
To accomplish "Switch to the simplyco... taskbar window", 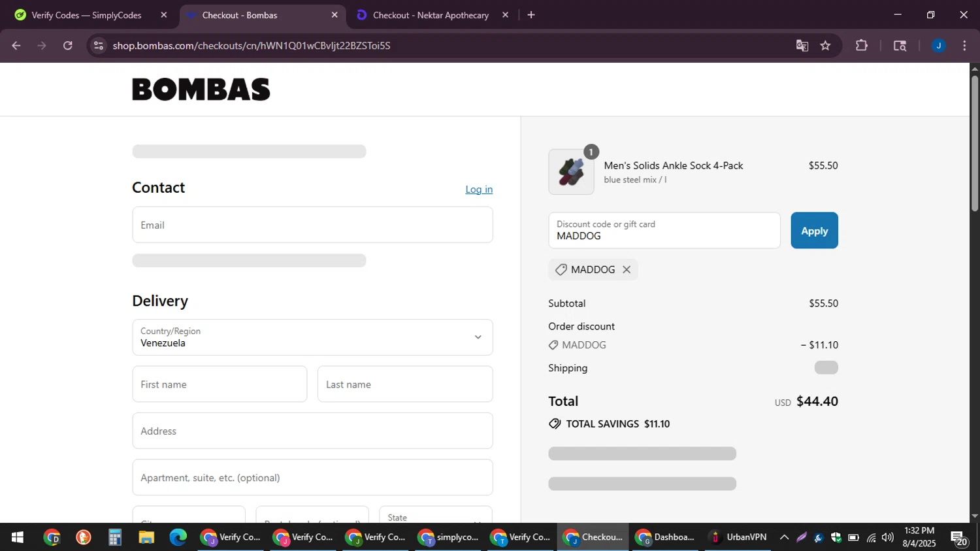I will (x=449, y=537).
